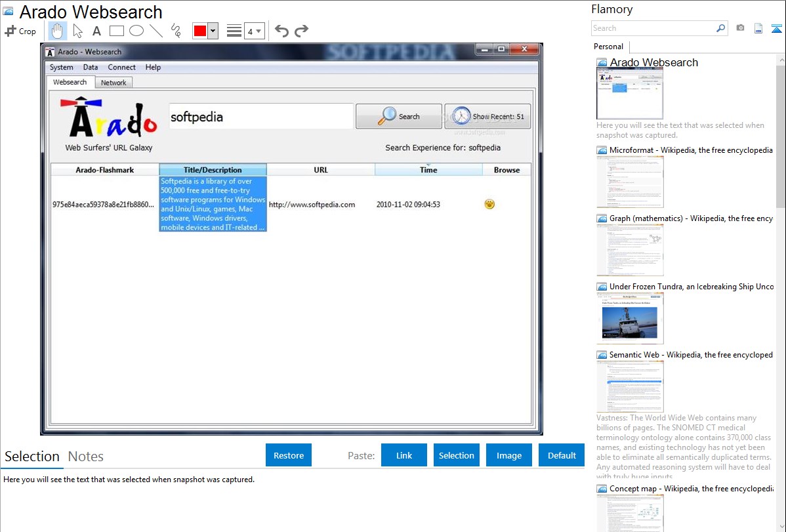
Task: Sort by the Time column header
Action: (428, 170)
